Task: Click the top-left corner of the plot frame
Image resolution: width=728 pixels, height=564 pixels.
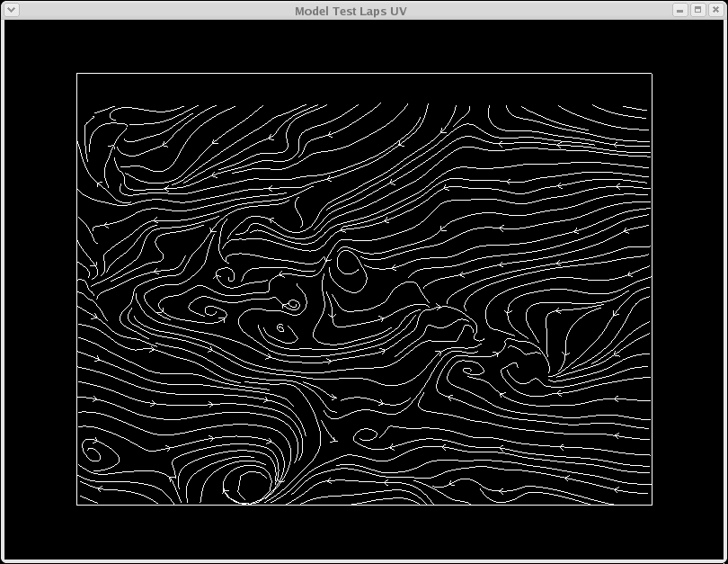Action: click(77, 74)
